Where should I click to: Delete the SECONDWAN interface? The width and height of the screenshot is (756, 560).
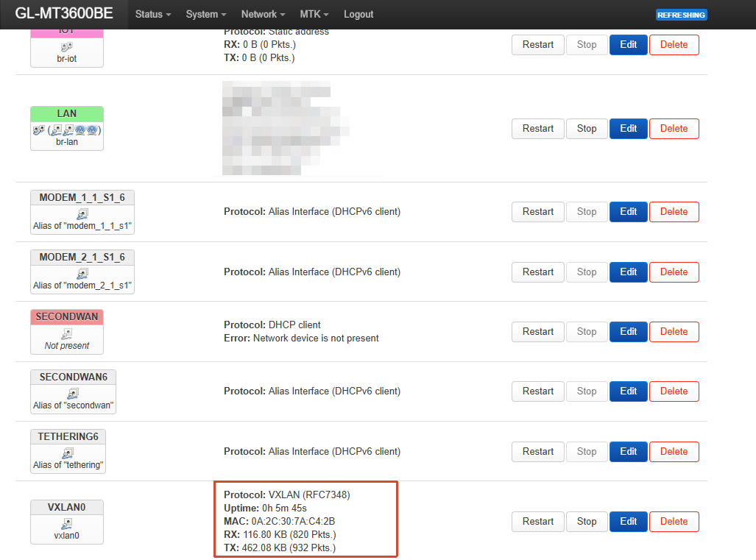point(674,332)
